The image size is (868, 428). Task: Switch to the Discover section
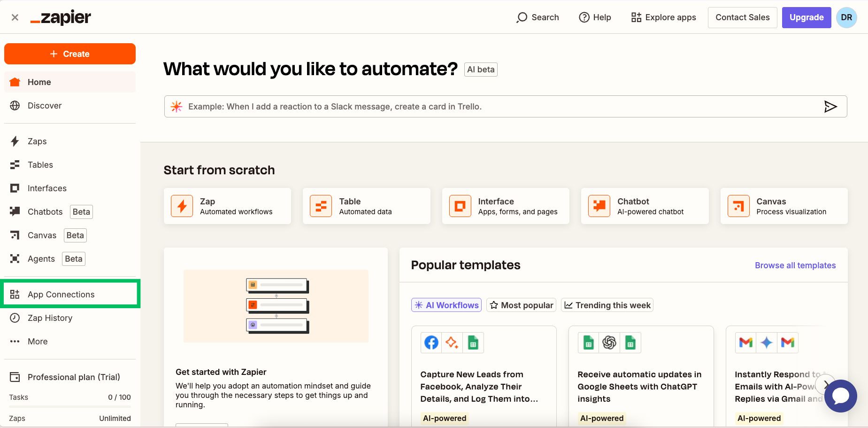point(44,105)
